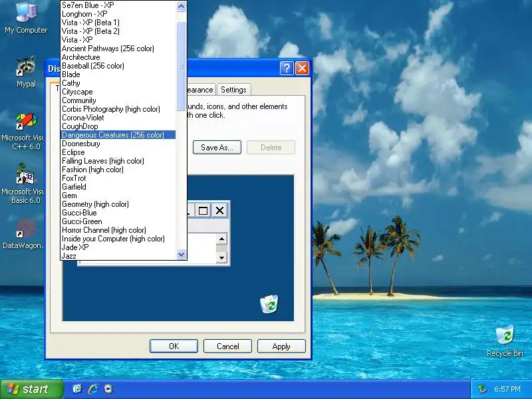This screenshot has width=532, height=399.
Task: Open DataWagon desktop shortcut
Action: (x=24, y=235)
